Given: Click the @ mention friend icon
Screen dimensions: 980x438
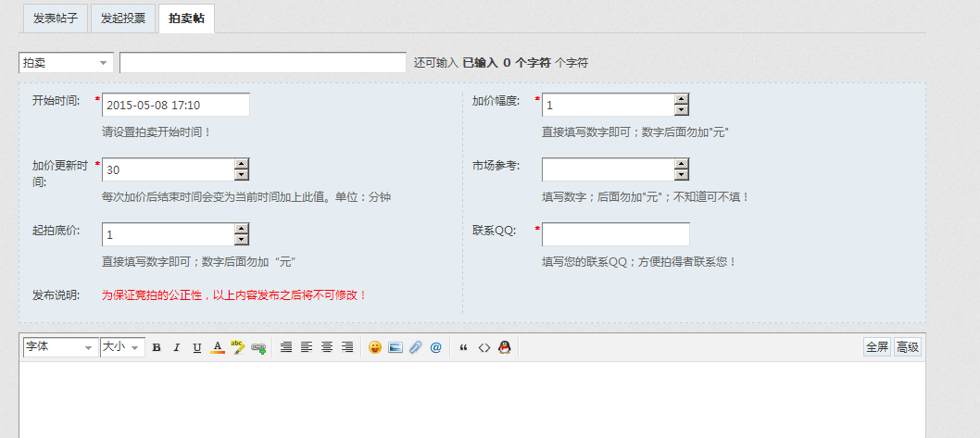Looking at the screenshot, I should point(435,347).
